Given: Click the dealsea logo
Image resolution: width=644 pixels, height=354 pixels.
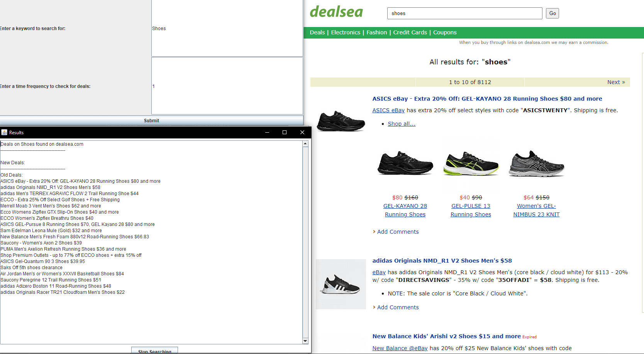Looking at the screenshot, I should (x=336, y=12).
